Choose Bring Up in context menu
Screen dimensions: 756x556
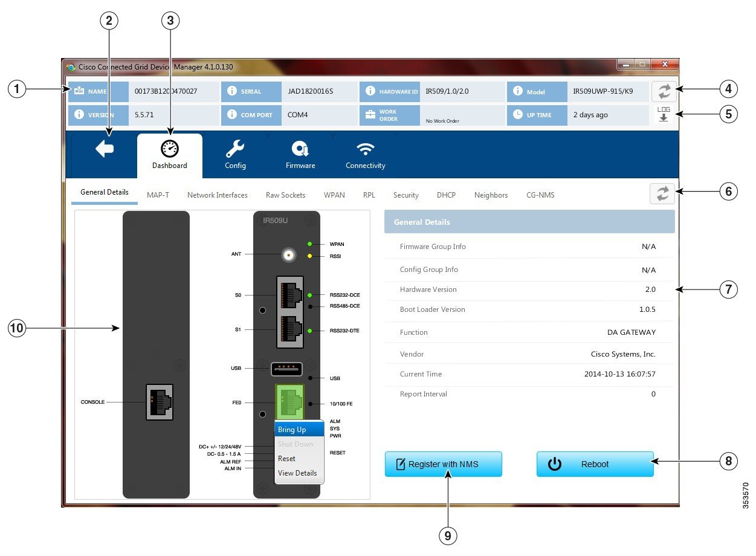point(300,429)
